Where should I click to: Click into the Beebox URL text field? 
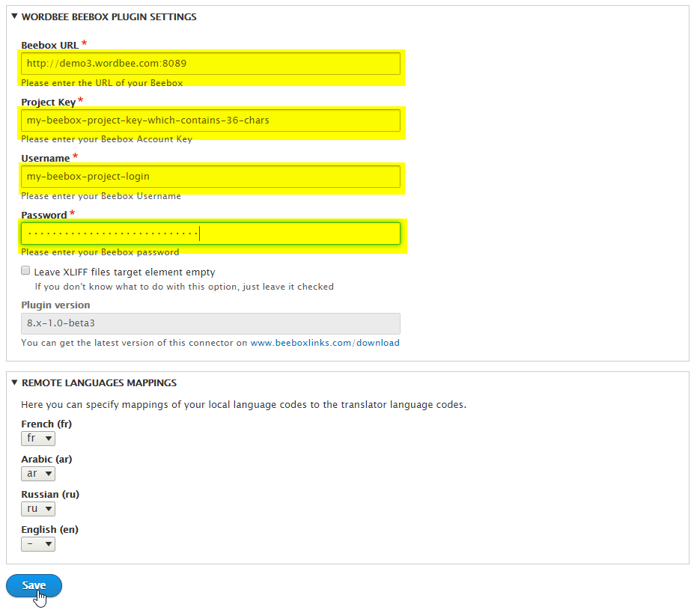210,64
